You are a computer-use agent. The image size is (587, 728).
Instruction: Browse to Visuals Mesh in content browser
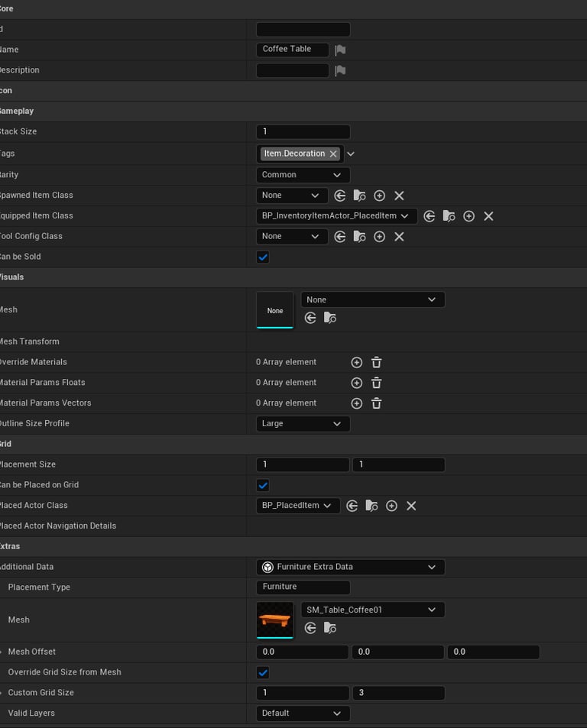[x=329, y=318]
